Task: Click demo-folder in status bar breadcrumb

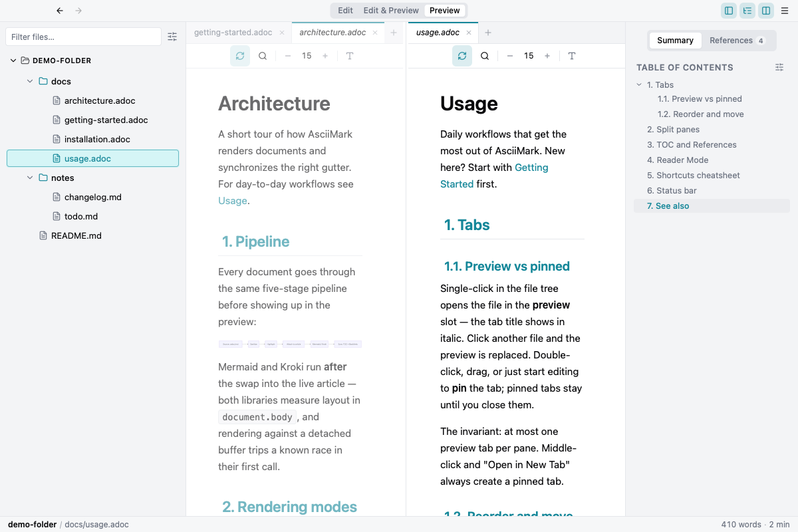Action: (32, 525)
